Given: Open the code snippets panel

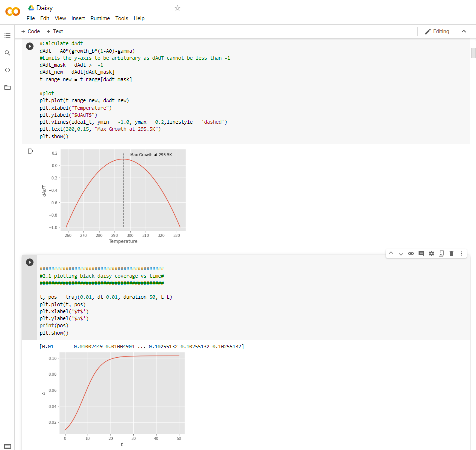Looking at the screenshot, I should click(7, 70).
